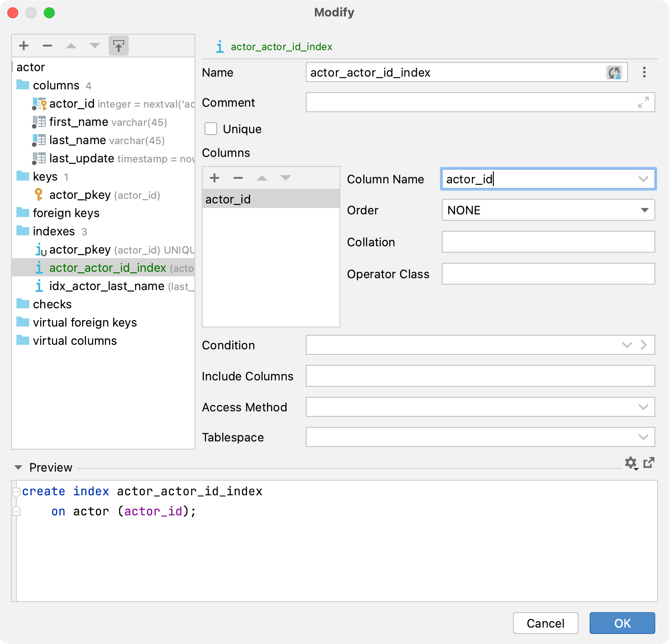Open the kebab menu beside the Name field
The width and height of the screenshot is (669, 644).
(x=644, y=72)
